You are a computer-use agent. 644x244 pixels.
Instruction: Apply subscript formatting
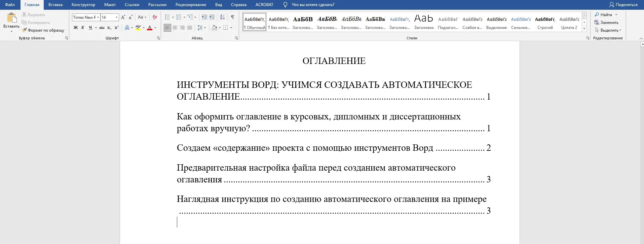click(109, 28)
